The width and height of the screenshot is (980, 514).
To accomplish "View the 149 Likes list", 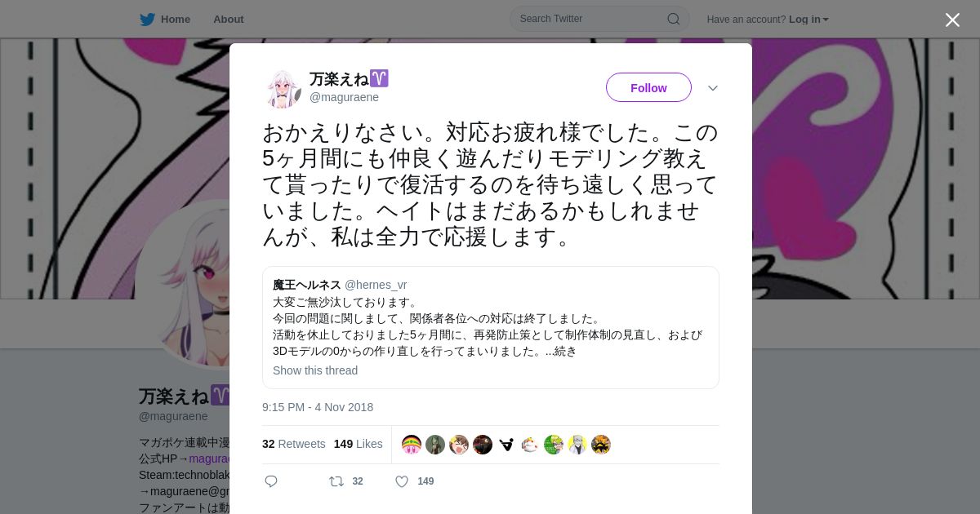I will click(358, 444).
